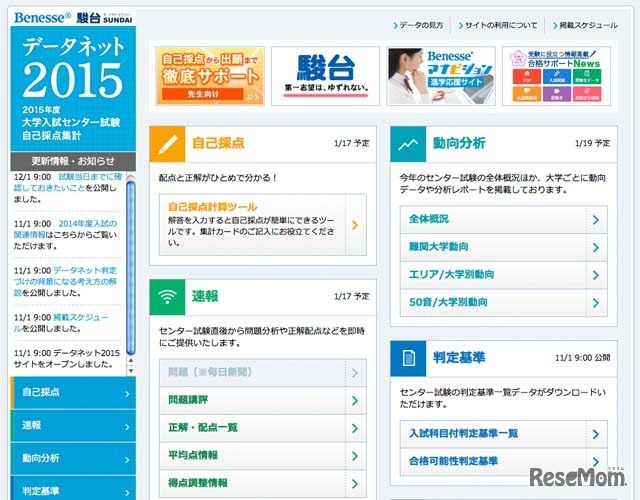Screen dimensions: 640x500
Task: Select 速報 in left sidebar menu
Action: (73, 426)
